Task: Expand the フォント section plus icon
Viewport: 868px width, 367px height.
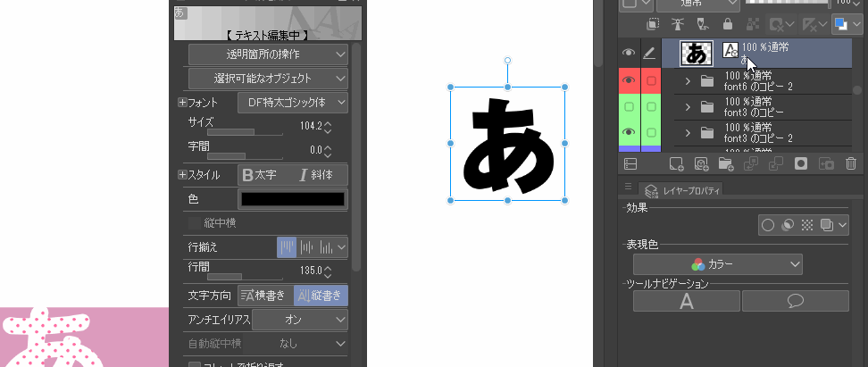Action: coord(182,103)
